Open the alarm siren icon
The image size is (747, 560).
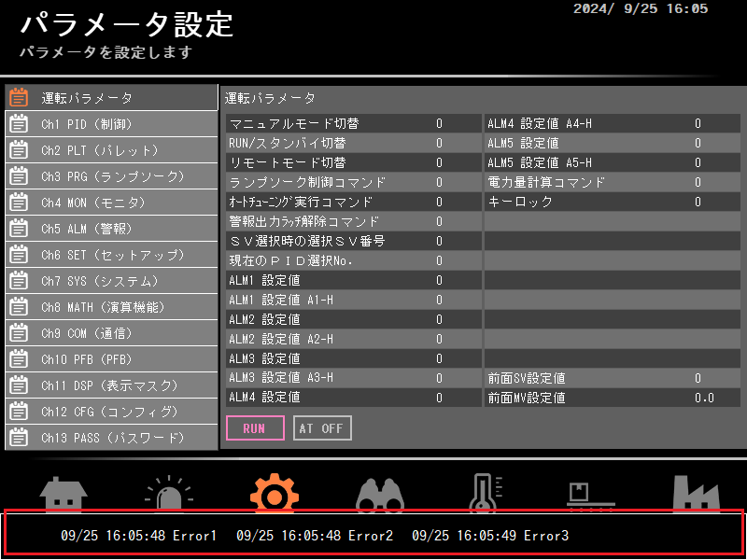coord(169,493)
